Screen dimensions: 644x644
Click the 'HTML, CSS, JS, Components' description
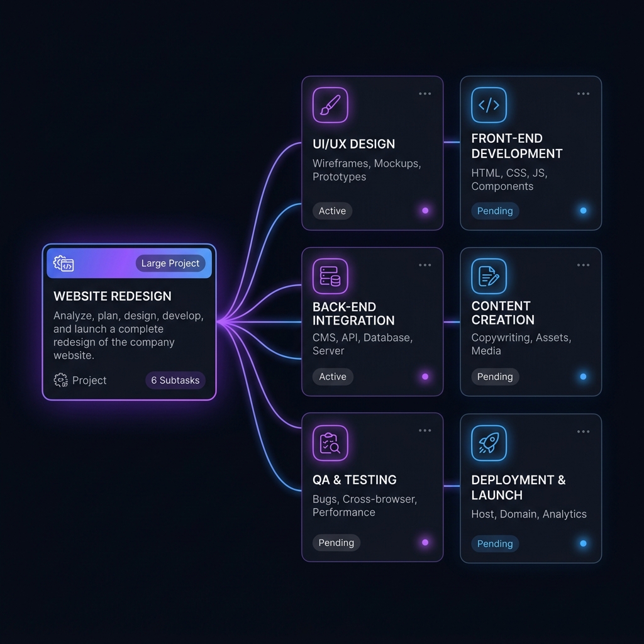509,179
